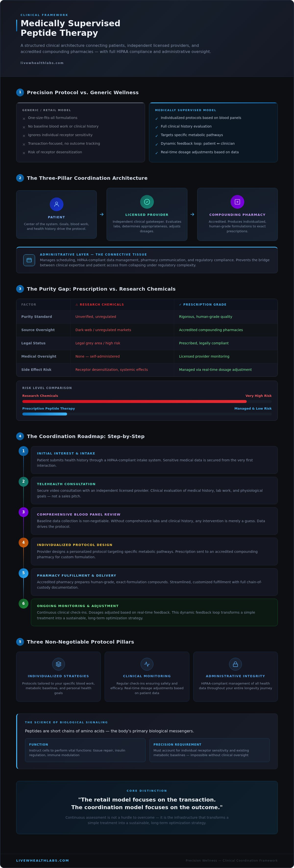Click the checkmark beside Full clinical history evaluation

click(157, 127)
